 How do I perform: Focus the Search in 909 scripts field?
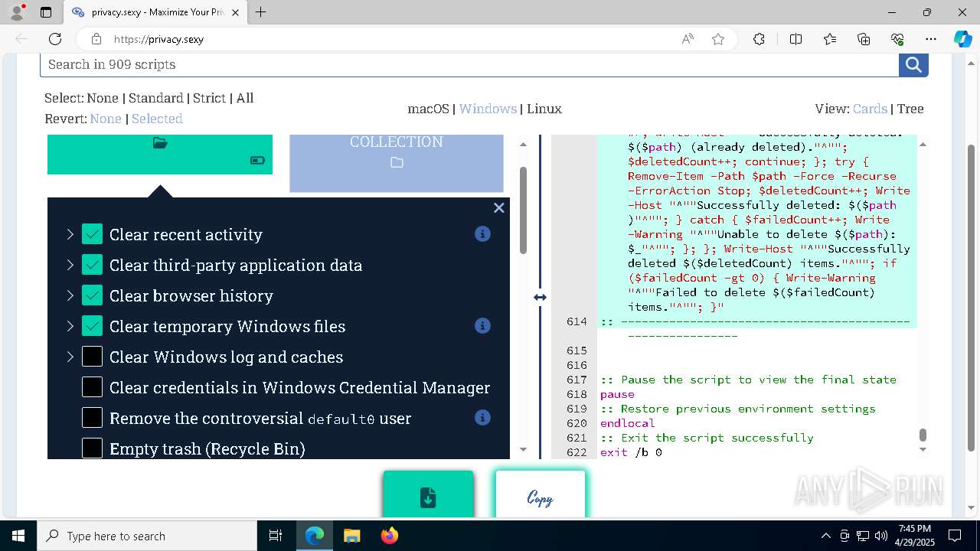[x=469, y=64]
